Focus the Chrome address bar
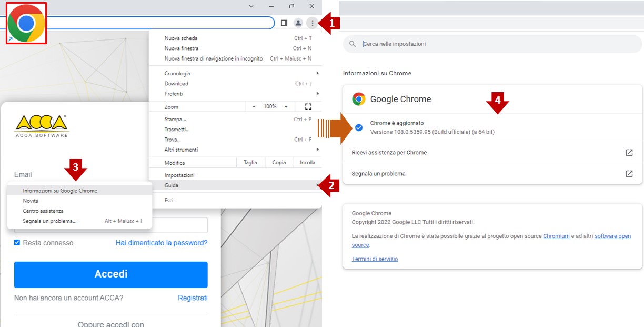 point(137,23)
